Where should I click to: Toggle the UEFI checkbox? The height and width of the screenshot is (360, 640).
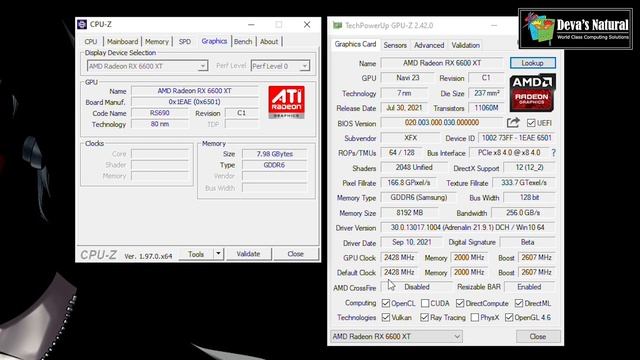click(x=531, y=123)
